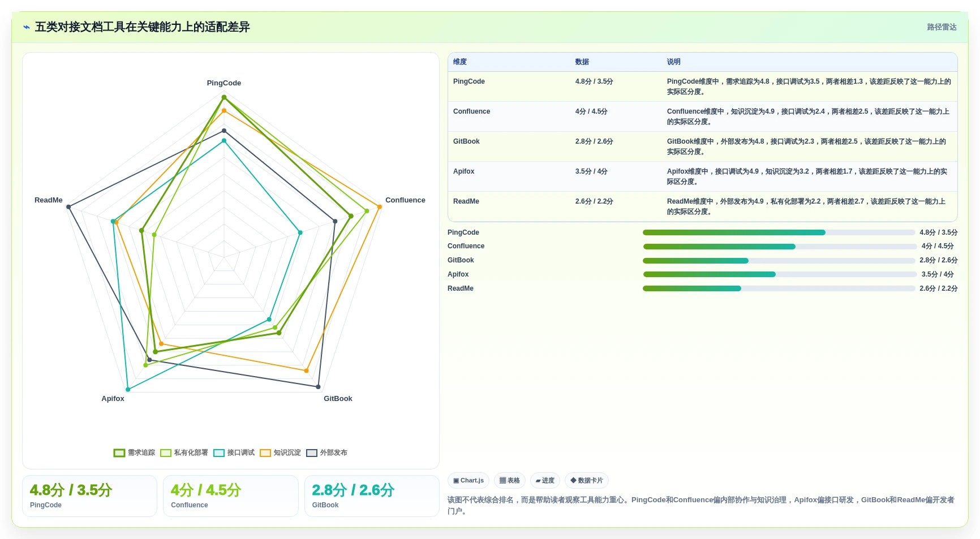The height and width of the screenshot is (539, 980).
Task: Click the 路径雷达 label in the header
Action: point(942,27)
